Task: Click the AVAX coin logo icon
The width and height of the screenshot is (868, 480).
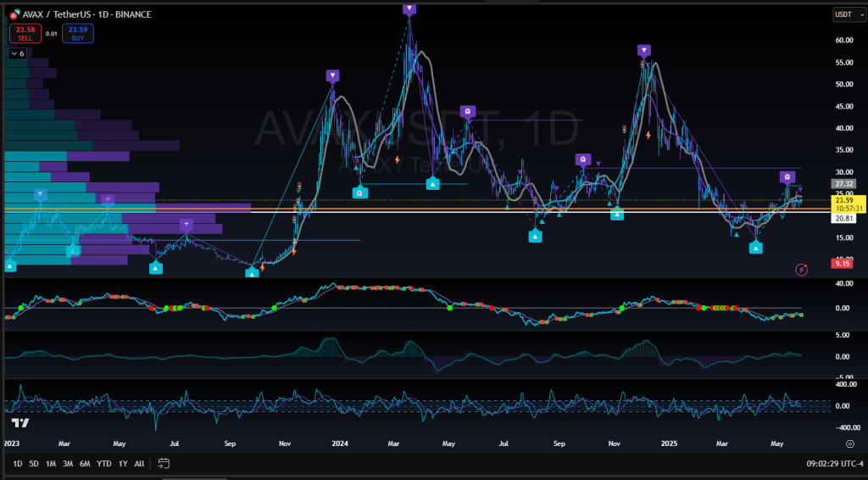Action: [x=15, y=14]
